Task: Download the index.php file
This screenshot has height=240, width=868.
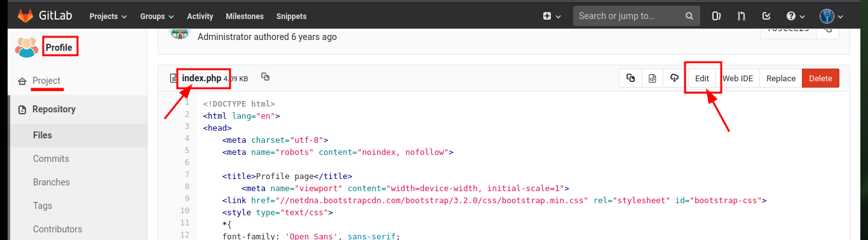Action: coord(674,78)
